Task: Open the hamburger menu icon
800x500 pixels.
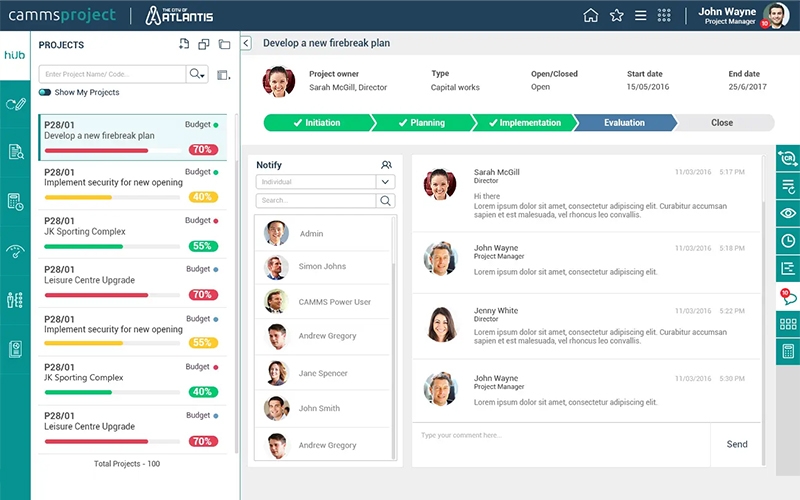Action: pos(640,15)
